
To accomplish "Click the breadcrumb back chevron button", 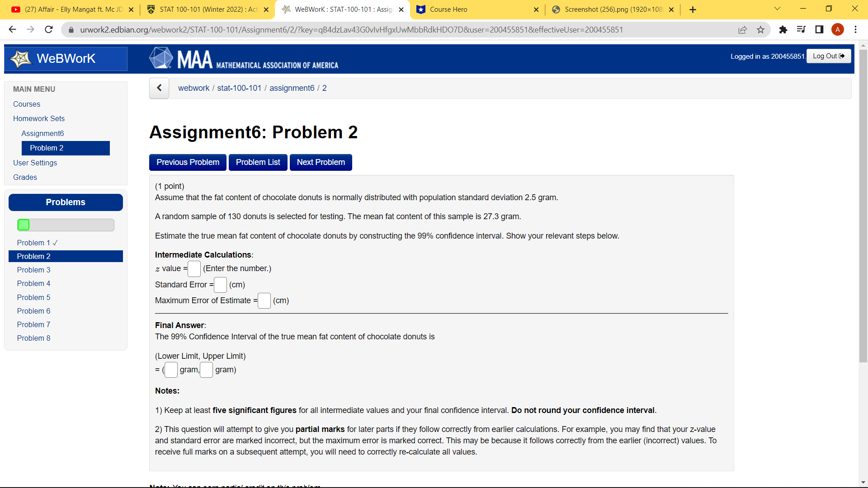I will pyautogui.click(x=159, y=88).
